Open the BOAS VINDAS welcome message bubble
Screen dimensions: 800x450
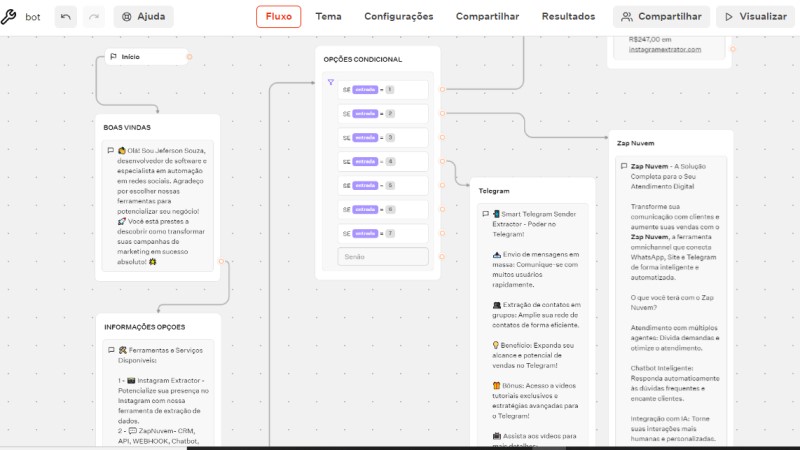pyautogui.click(x=157, y=206)
